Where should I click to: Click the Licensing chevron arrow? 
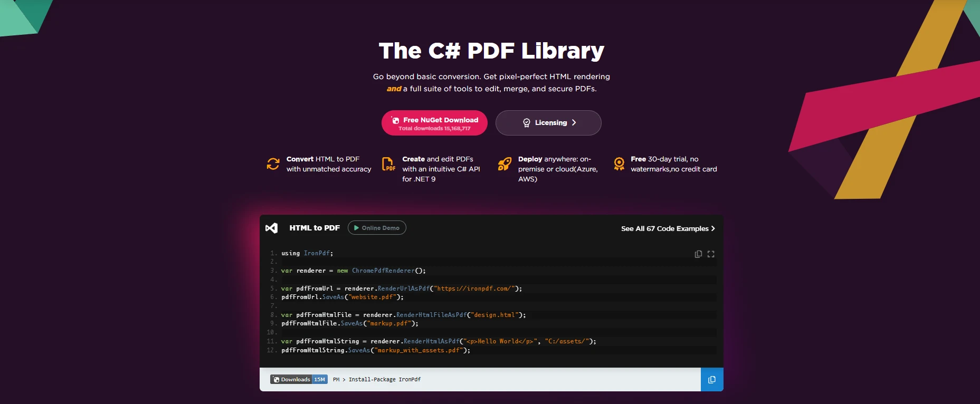tap(574, 123)
